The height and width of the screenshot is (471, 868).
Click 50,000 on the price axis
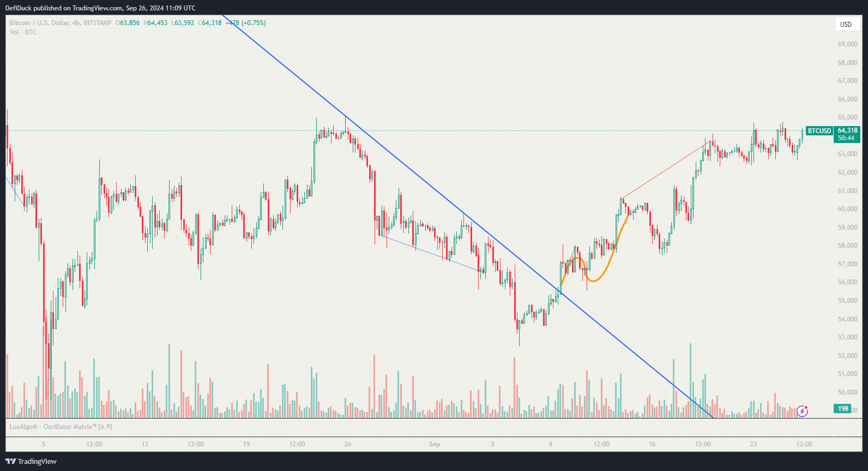tap(847, 392)
